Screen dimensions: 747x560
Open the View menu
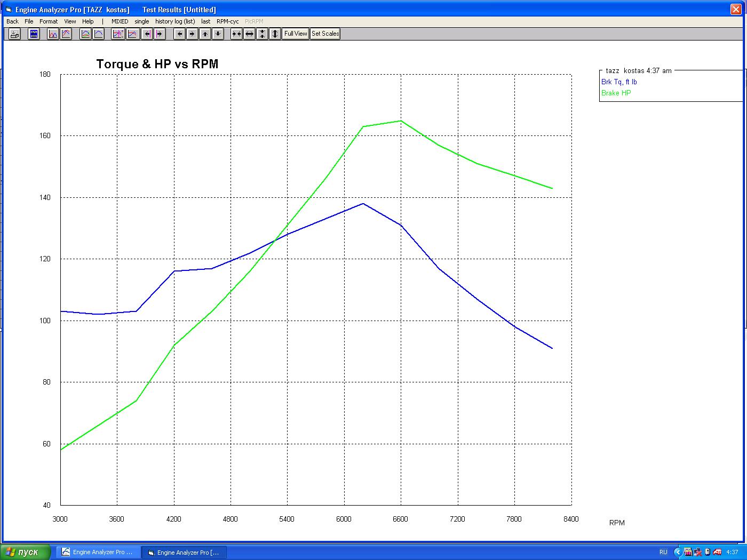(70, 21)
